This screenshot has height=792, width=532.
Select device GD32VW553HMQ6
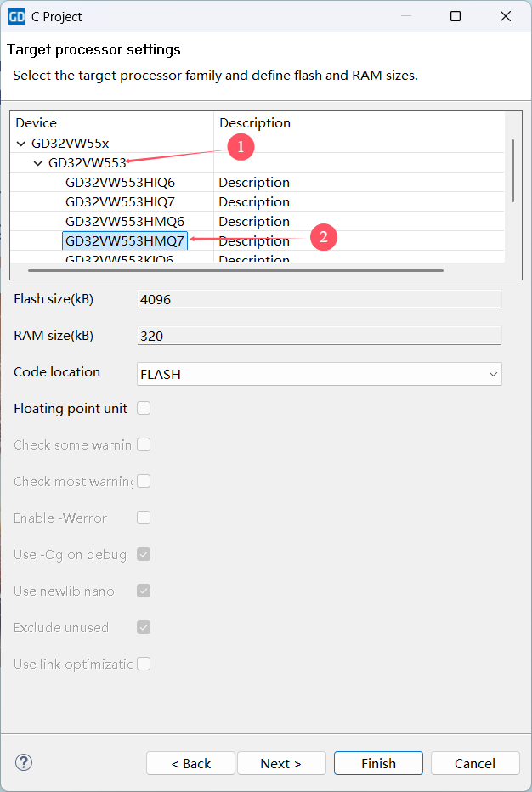(x=124, y=222)
